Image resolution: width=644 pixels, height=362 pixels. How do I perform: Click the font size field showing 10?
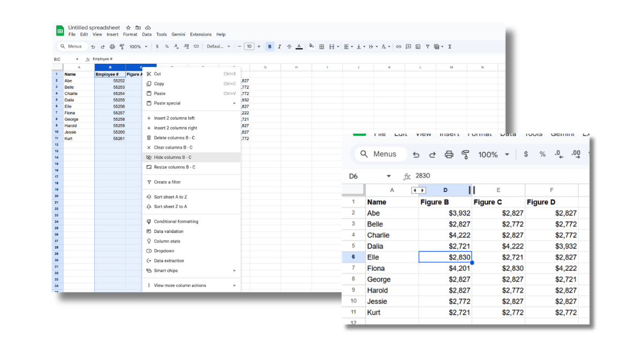click(x=249, y=47)
